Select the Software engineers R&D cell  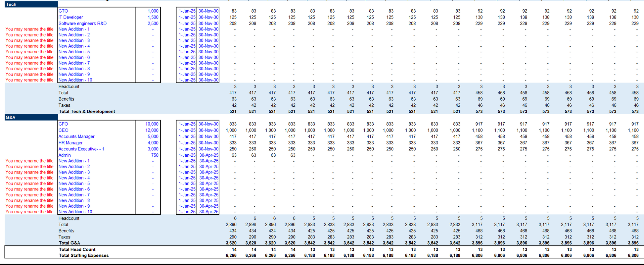[82, 24]
